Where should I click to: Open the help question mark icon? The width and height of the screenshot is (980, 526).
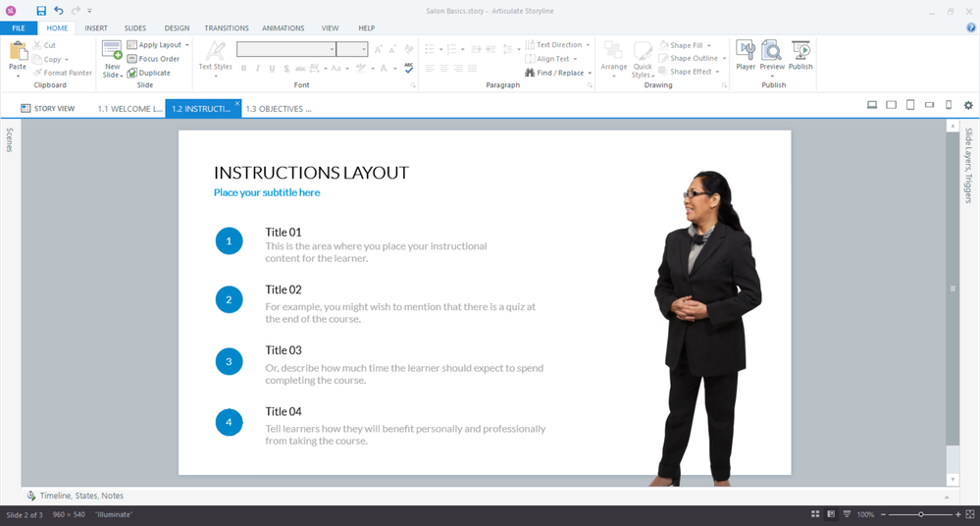point(971,28)
